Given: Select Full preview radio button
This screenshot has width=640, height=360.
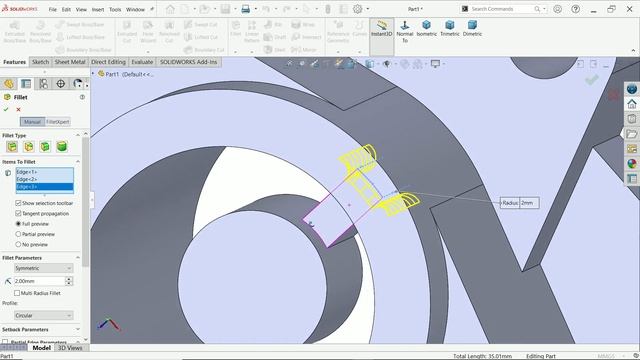Looking at the screenshot, I should 18,224.
